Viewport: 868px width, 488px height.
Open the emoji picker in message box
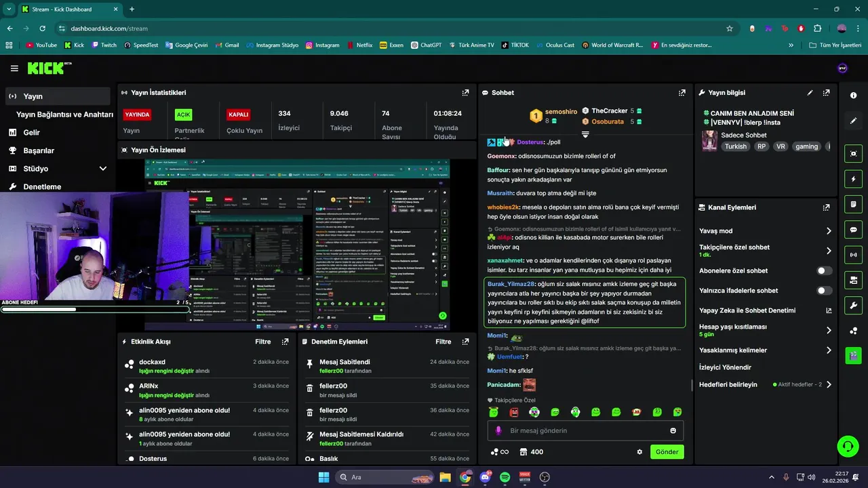673,430
